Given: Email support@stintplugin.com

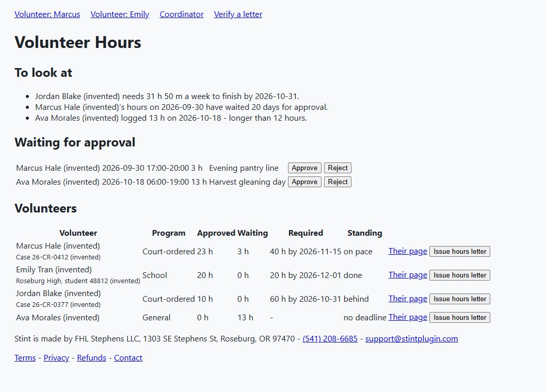Looking at the screenshot, I should coord(411,339).
